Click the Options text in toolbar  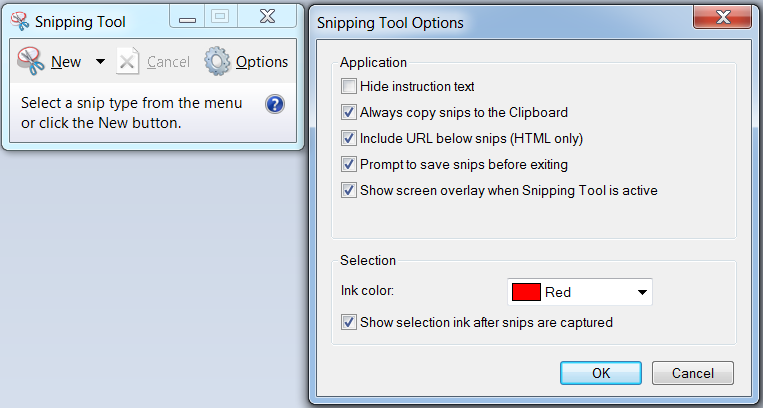point(262,62)
